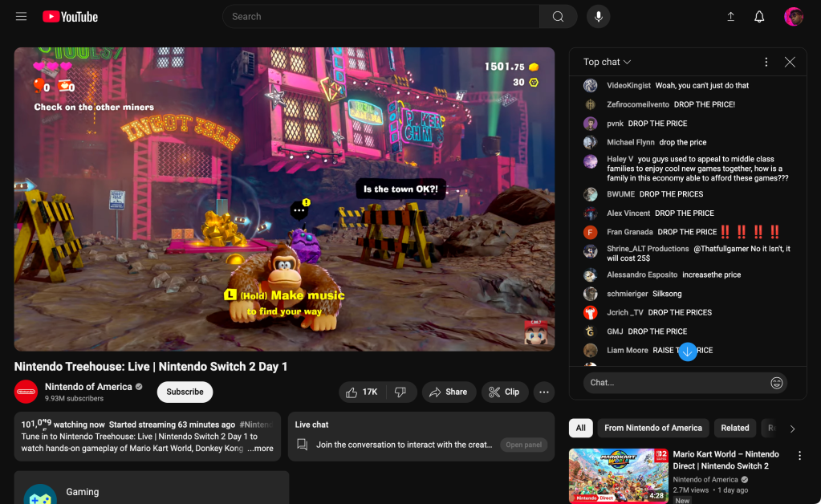Click the YouTube home logo
This screenshot has width=821, height=504.
(x=70, y=17)
